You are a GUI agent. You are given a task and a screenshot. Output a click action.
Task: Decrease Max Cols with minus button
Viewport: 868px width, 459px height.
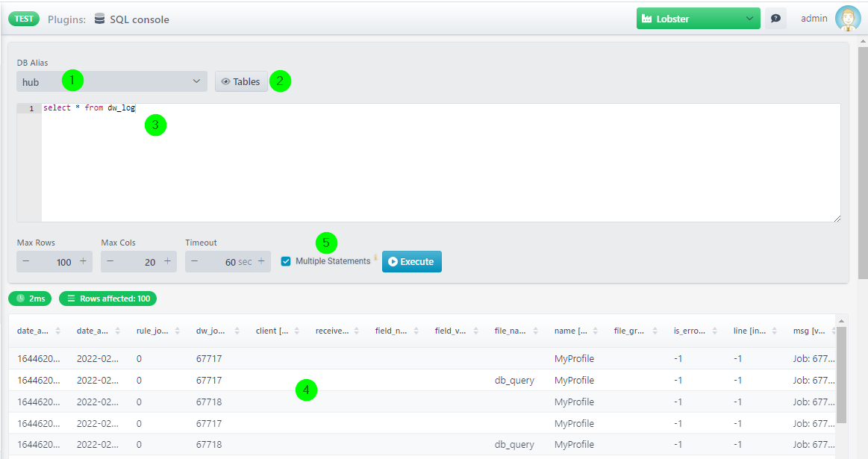click(x=110, y=261)
